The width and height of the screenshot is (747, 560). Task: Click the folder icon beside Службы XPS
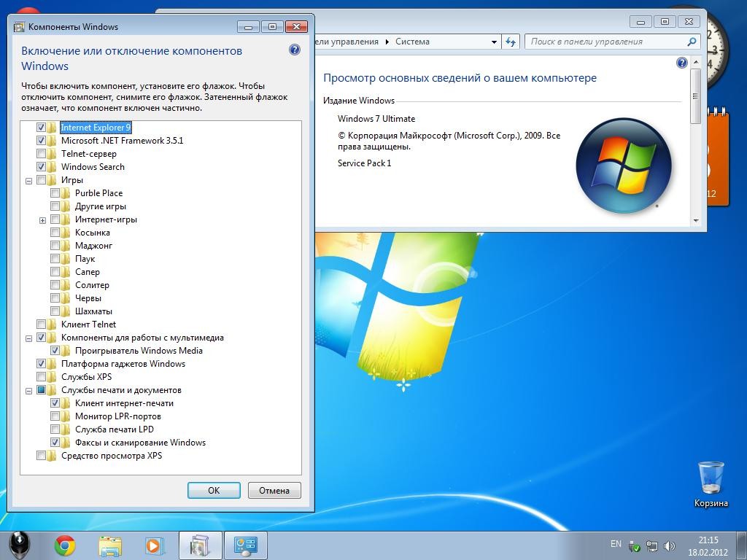click(52, 377)
